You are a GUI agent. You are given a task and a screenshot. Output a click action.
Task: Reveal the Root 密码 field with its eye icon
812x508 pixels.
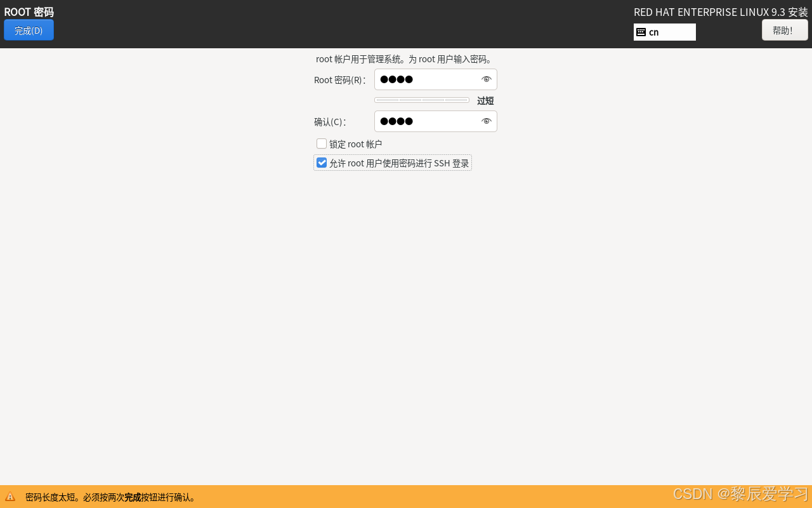coord(487,79)
